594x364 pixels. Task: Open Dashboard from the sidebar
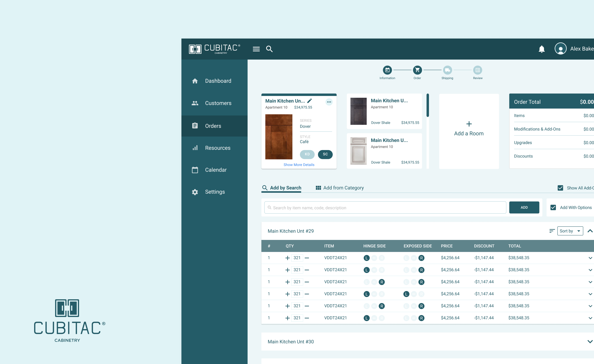pyautogui.click(x=214, y=81)
